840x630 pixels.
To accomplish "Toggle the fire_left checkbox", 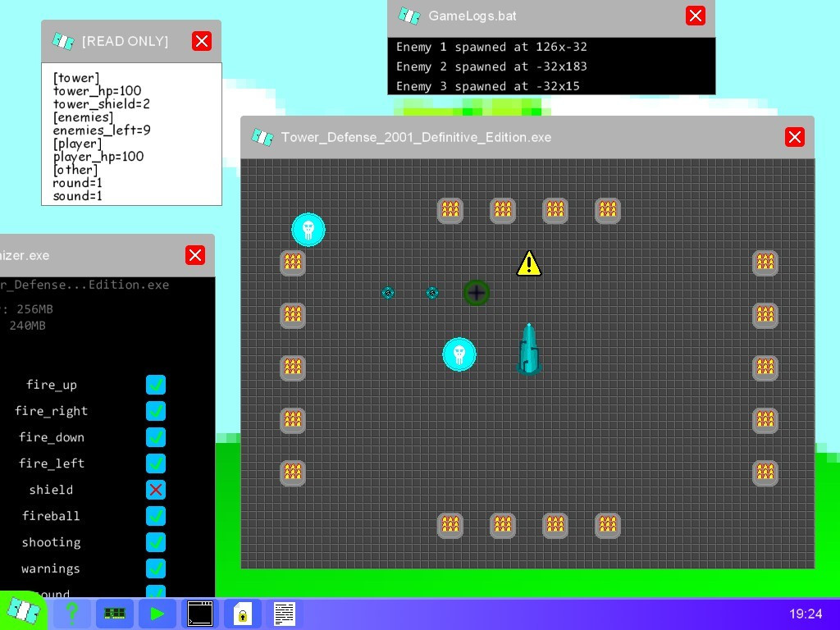I will point(156,463).
